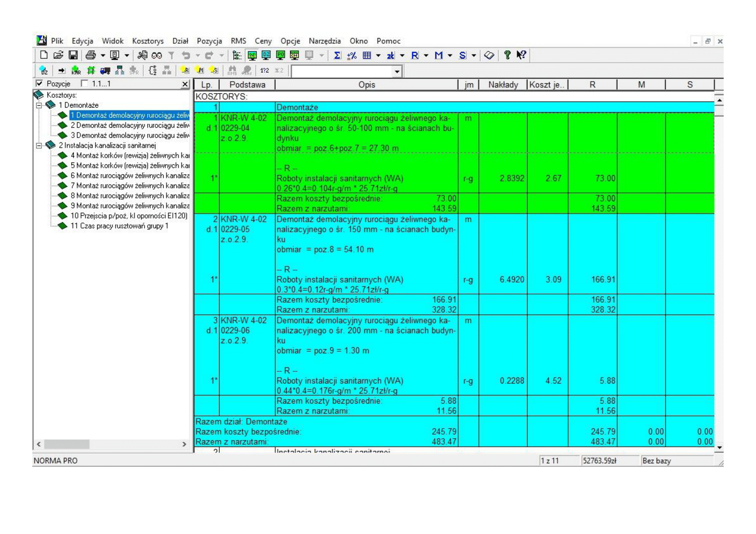
Task: Click the table vertical scrollbar down arrow
Action: pos(719,447)
